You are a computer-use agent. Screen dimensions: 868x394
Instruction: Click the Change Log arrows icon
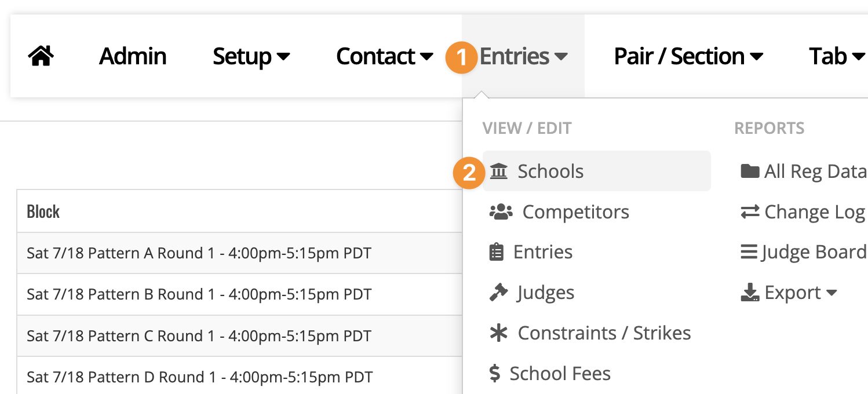(x=750, y=212)
